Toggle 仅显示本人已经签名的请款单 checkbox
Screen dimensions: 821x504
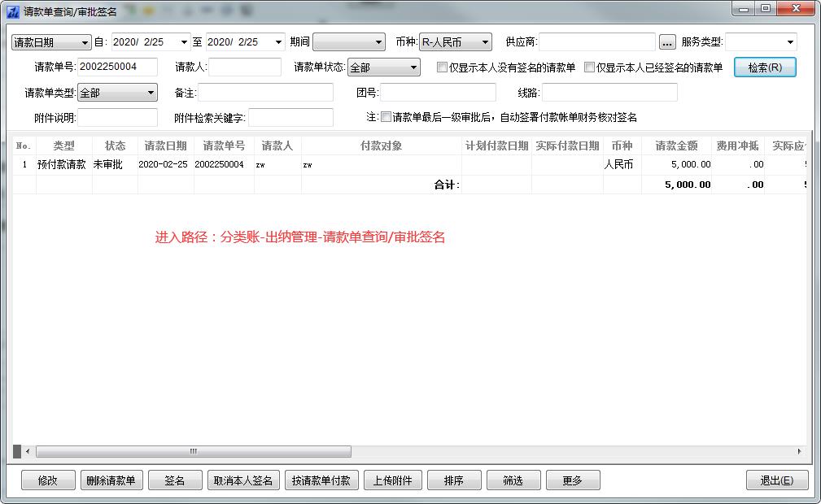point(590,67)
